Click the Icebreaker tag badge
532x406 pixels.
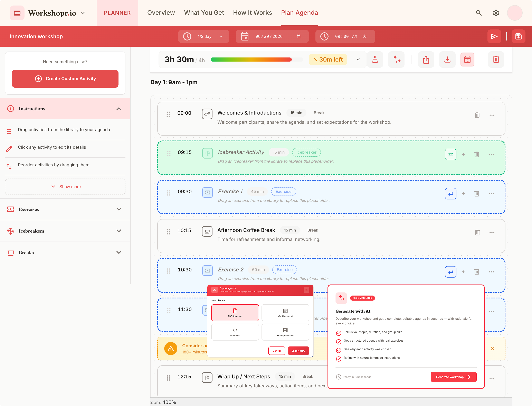coord(306,152)
